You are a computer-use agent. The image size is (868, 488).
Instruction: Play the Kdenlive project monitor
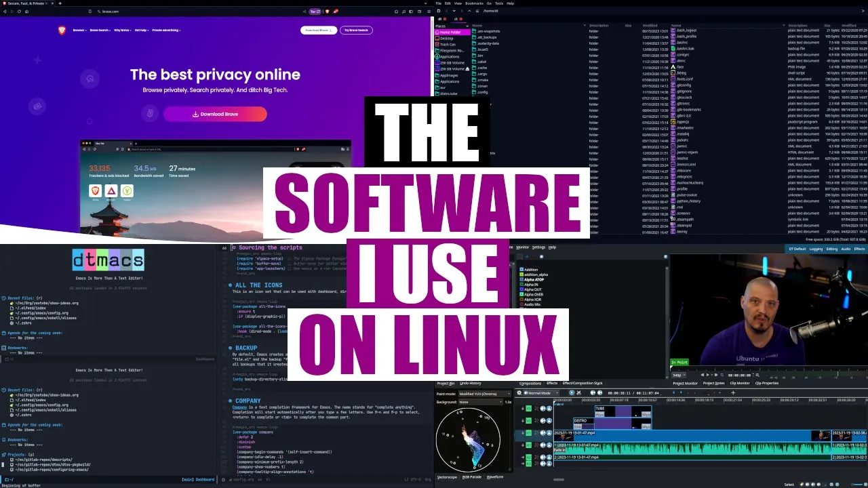(708, 375)
